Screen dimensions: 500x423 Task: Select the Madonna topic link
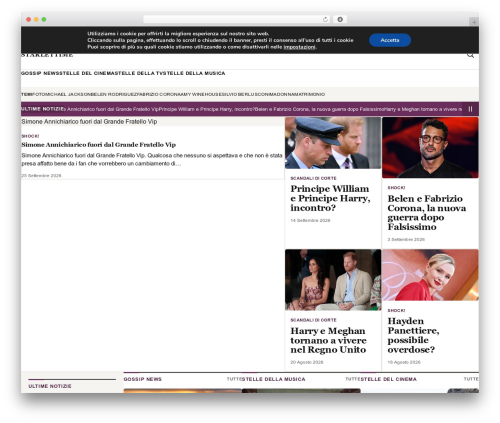(280, 94)
